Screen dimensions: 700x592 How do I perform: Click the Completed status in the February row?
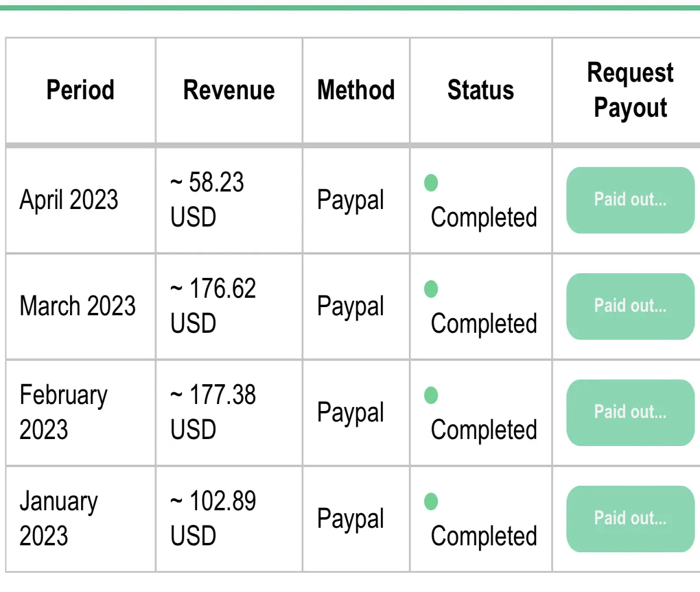coord(484,430)
